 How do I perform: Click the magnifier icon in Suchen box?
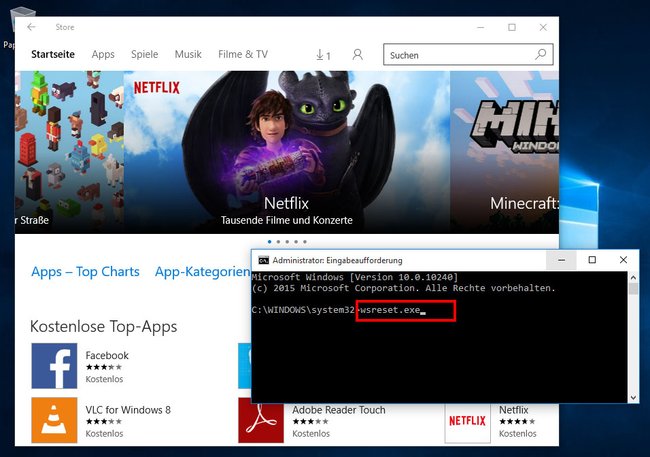coord(540,54)
